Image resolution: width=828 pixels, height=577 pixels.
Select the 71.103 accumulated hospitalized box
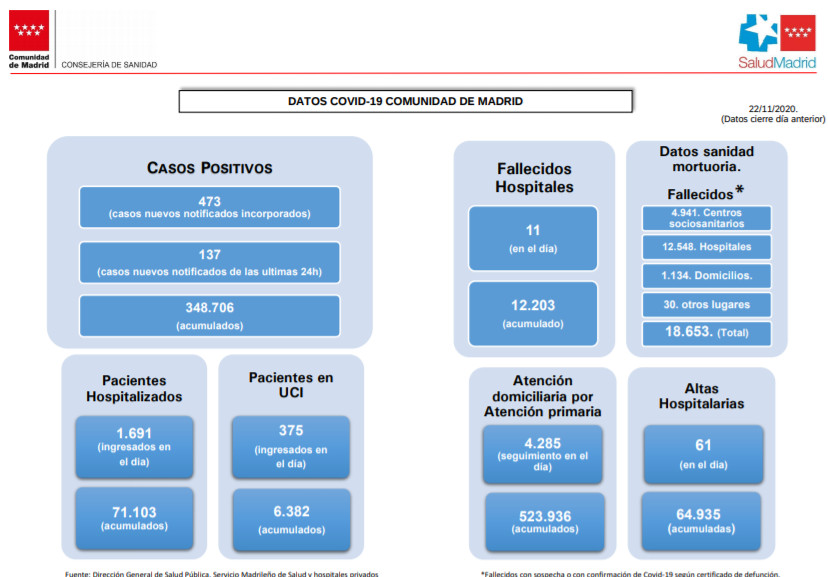click(134, 517)
